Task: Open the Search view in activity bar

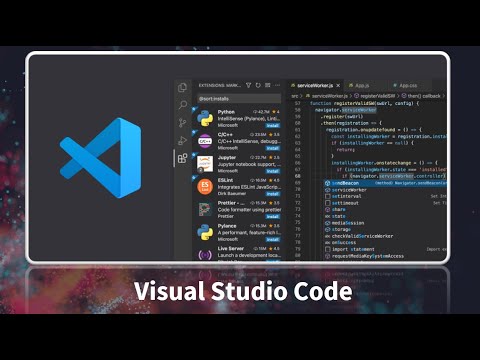Action: [x=183, y=105]
